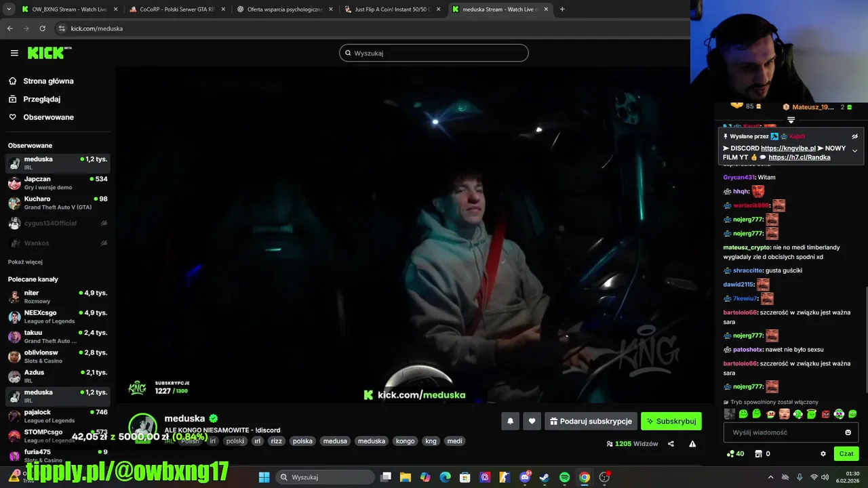Click the notification bell for meduska
Image resolution: width=868 pixels, height=488 pixels.
click(511, 421)
